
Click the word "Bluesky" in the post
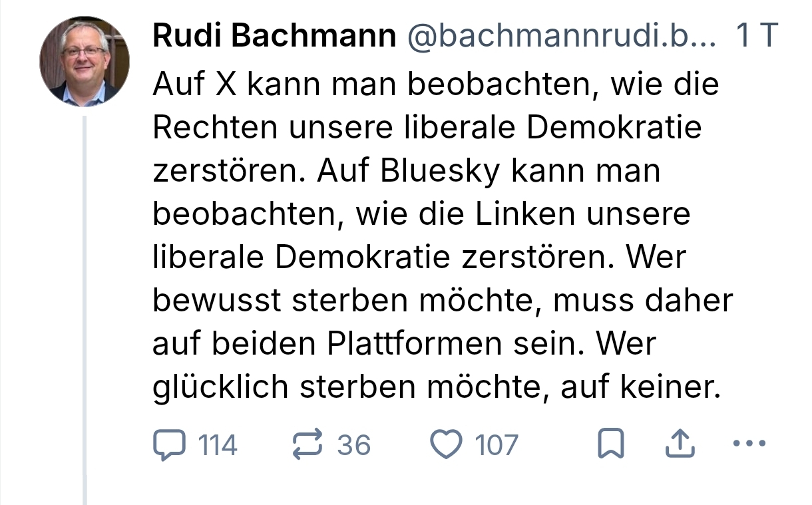coord(440,171)
